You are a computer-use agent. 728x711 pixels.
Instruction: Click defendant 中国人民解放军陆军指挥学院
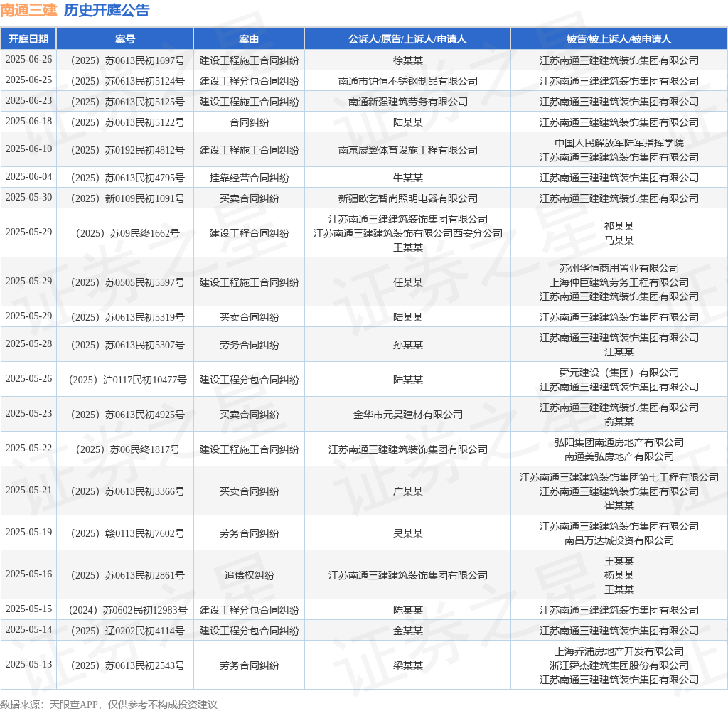click(x=619, y=143)
